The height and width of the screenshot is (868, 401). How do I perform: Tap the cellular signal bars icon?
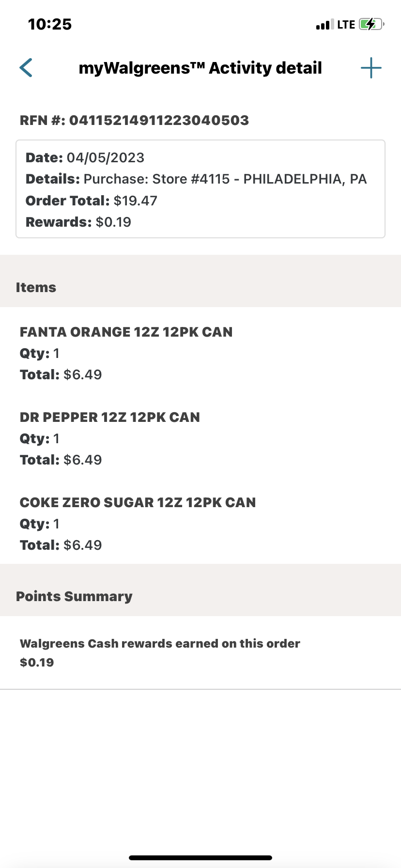tap(324, 25)
